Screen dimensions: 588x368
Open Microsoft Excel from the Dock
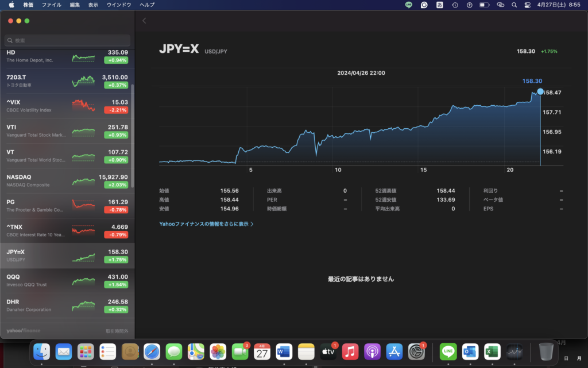[492, 351]
